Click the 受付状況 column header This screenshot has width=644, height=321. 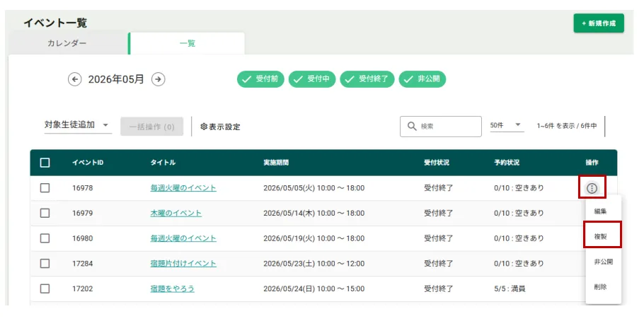coord(437,163)
